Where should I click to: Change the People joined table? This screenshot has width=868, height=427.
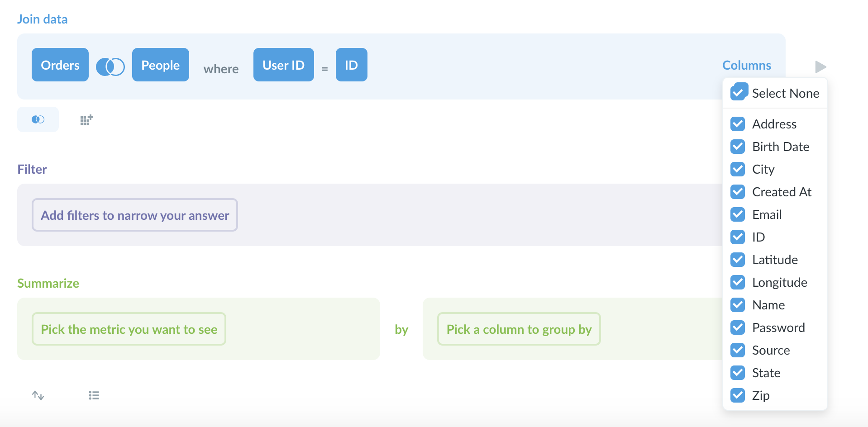[x=160, y=65]
